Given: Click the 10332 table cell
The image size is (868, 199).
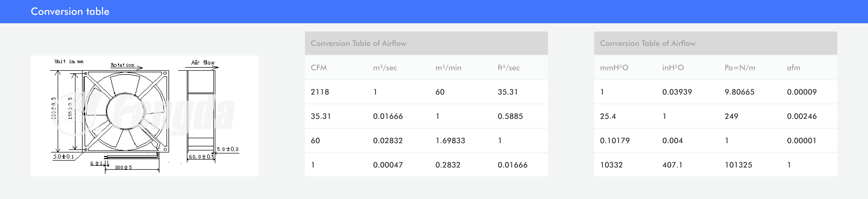Looking at the screenshot, I should (611, 165).
